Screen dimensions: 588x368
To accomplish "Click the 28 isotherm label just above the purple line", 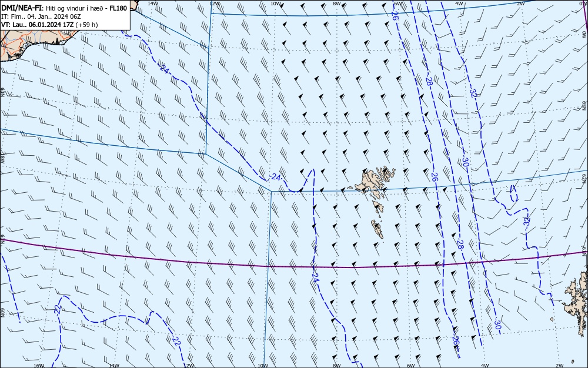I will click(x=460, y=245).
